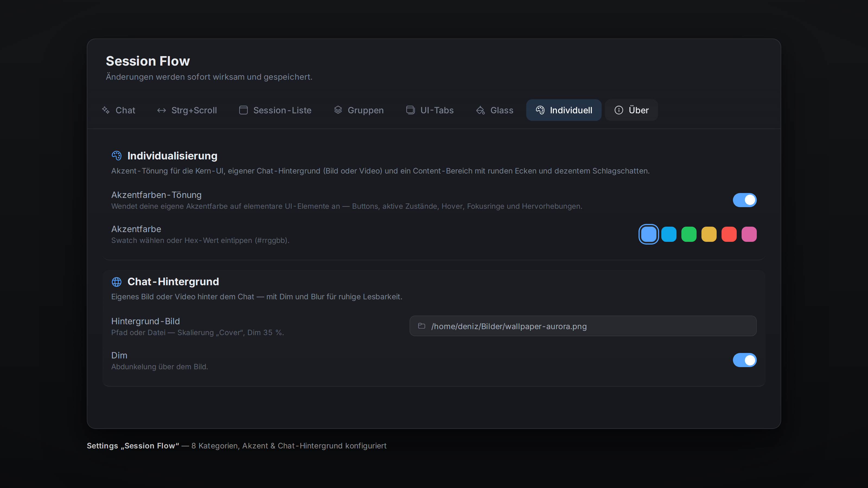Image resolution: width=868 pixels, height=488 pixels.
Task: Open the Session-Liste tab
Action: [x=275, y=110]
